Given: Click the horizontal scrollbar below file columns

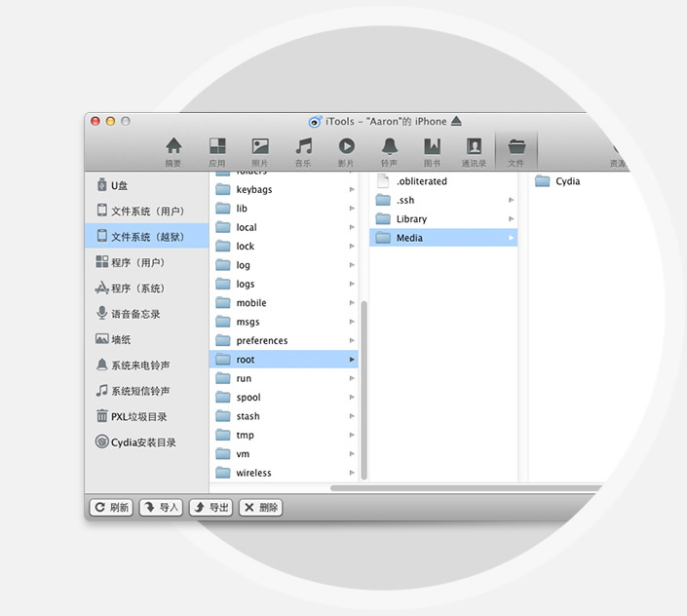Looking at the screenshot, I should [x=467, y=487].
